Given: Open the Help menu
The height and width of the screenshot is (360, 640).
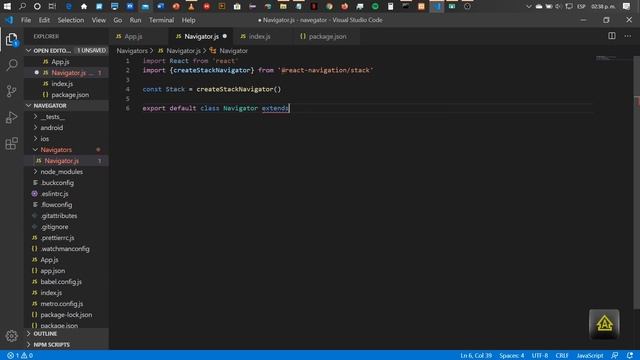Looking at the screenshot, I should tap(188, 20).
